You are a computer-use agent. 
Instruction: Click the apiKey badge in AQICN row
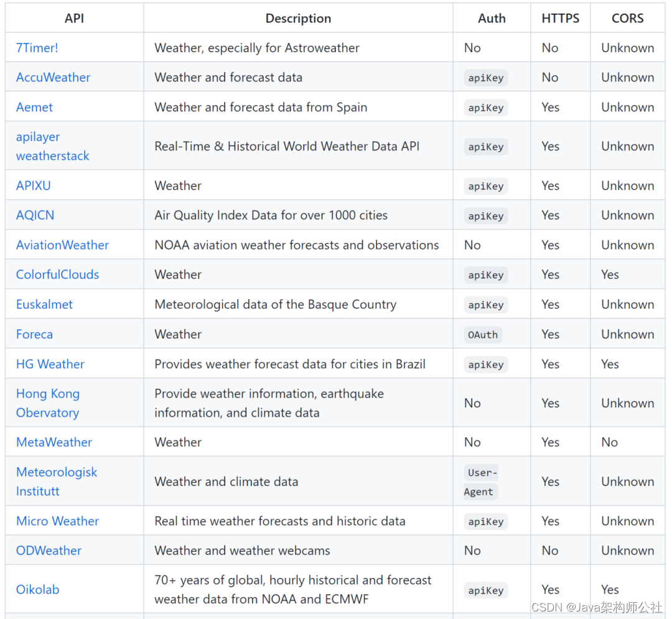485,216
